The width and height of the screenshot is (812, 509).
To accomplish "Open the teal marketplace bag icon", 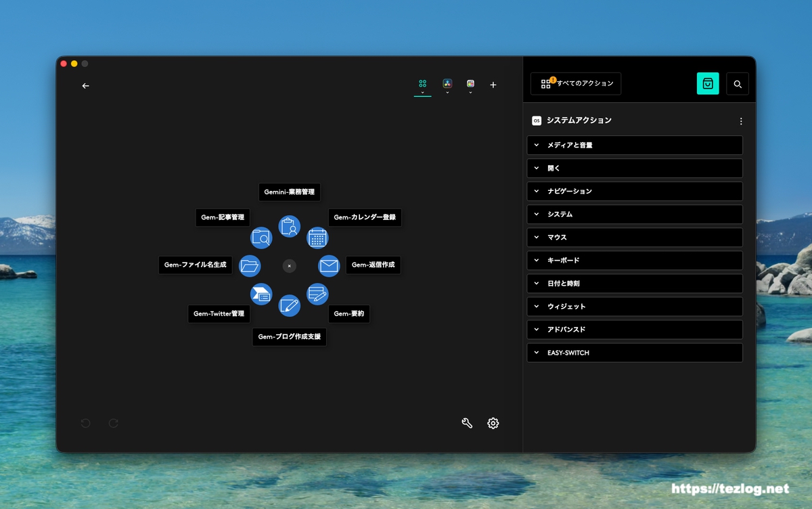I will tap(708, 83).
